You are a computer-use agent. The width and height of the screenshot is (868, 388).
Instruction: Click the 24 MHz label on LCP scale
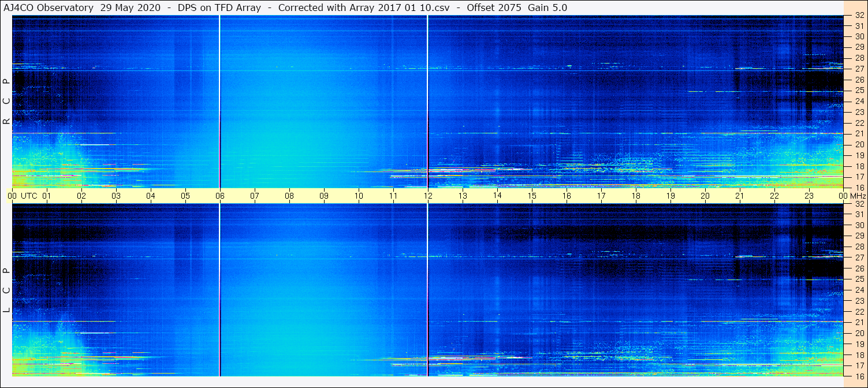[859, 290]
